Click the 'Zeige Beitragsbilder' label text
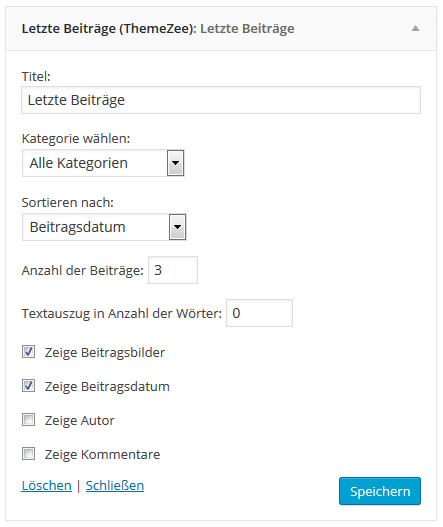Viewport: 443px width, 527px height. [105, 353]
